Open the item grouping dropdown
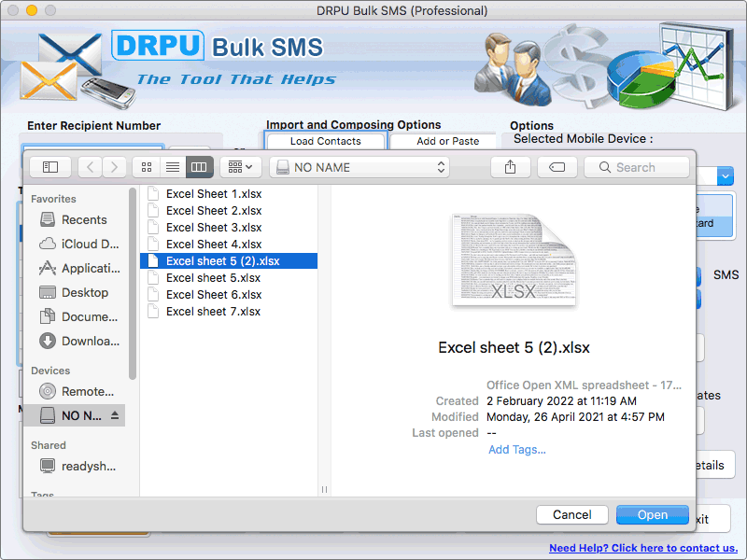This screenshot has height=560, width=747. 240,167
